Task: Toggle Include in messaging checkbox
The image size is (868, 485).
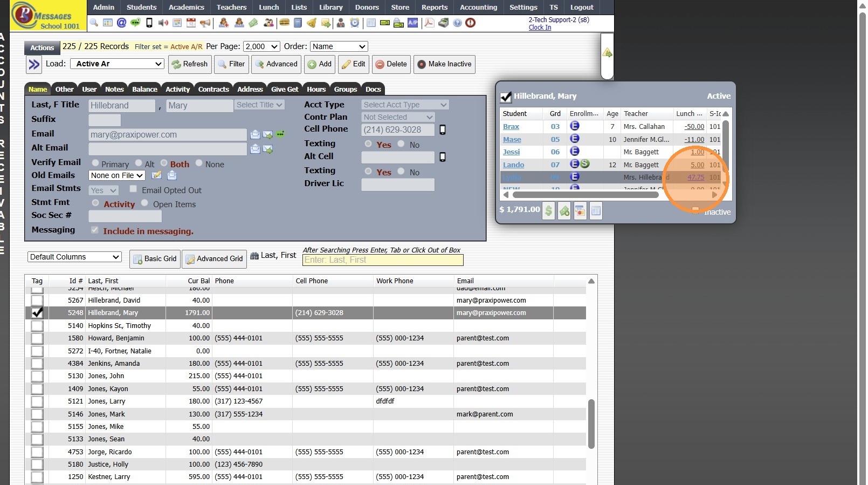Action: pyautogui.click(x=95, y=230)
